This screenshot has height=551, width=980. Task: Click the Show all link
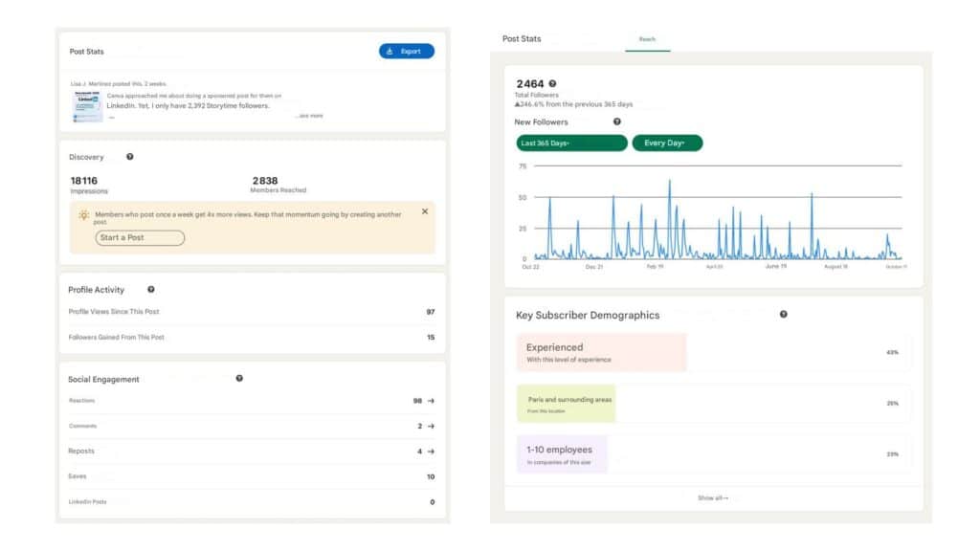coord(713,498)
